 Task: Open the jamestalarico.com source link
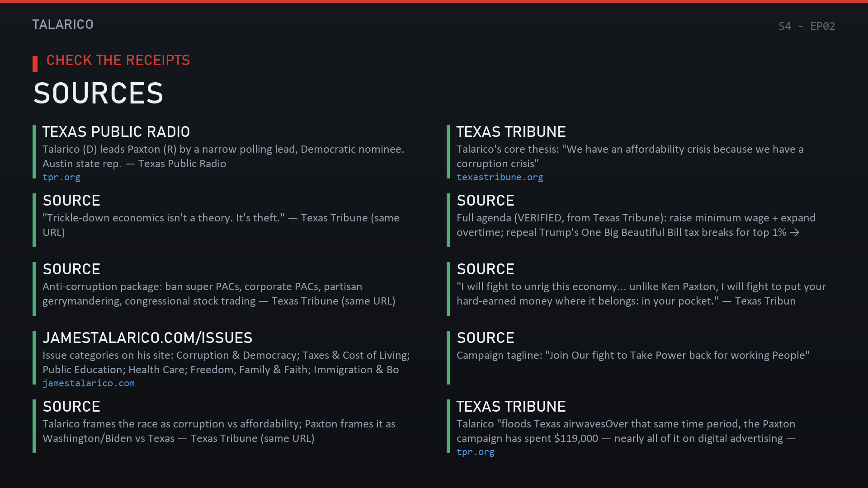(89, 383)
